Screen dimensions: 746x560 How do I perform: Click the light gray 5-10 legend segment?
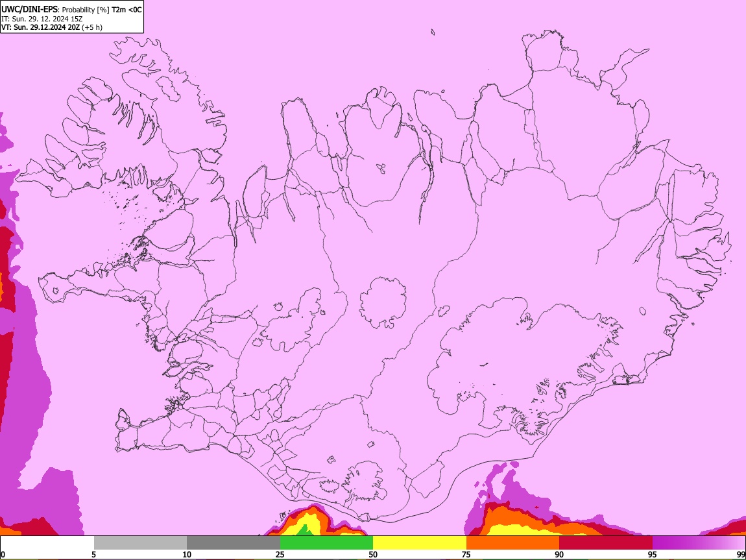click(x=140, y=543)
